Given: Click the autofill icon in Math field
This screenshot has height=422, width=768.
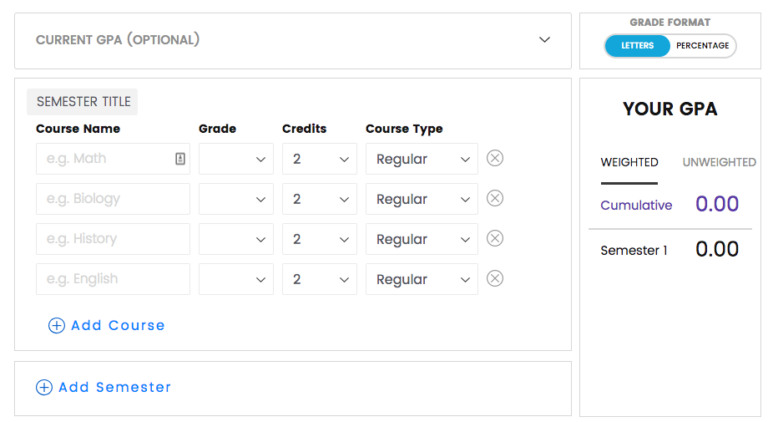Looking at the screenshot, I should (x=180, y=159).
